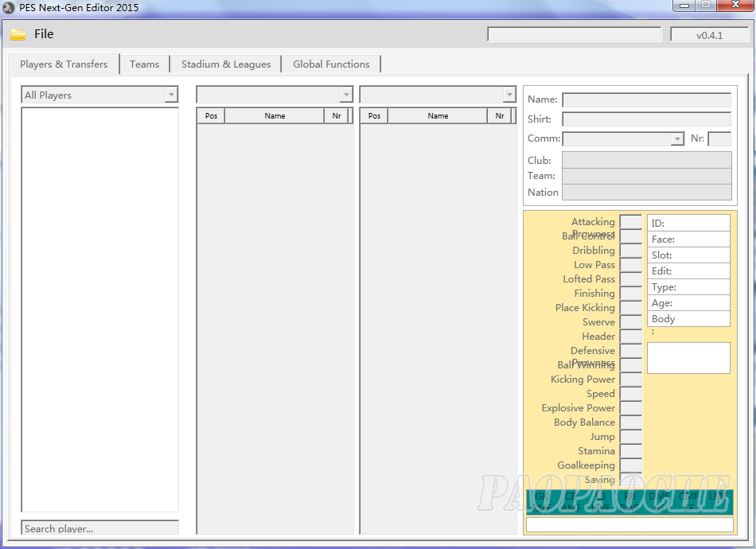Click the Dribbling value box
This screenshot has height=549, width=756.
coord(630,251)
